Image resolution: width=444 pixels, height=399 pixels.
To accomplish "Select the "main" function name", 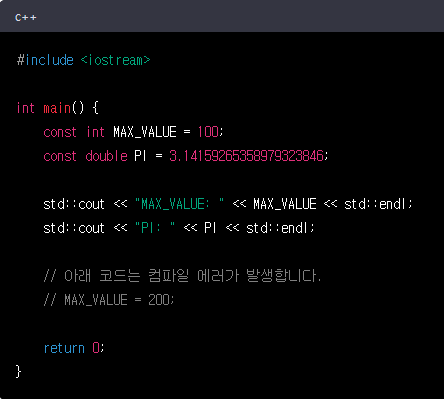I will coord(57,108).
